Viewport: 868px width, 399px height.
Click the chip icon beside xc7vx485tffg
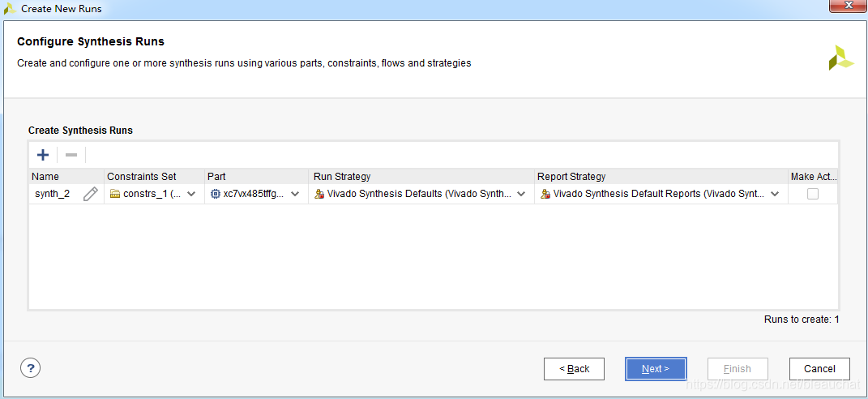tap(216, 194)
